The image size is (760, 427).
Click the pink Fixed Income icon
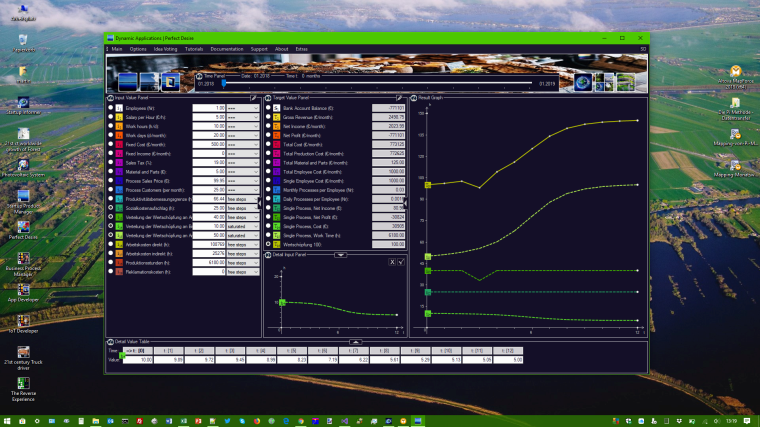(x=119, y=154)
